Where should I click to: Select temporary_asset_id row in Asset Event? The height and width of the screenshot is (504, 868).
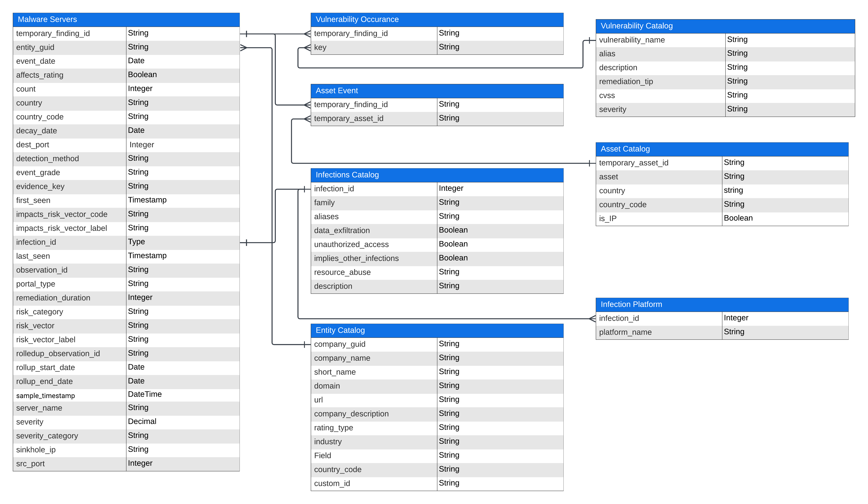pos(349,118)
